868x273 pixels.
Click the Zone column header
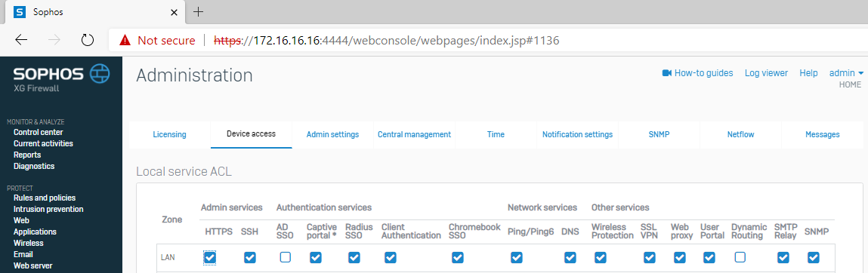tap(171, 219)
